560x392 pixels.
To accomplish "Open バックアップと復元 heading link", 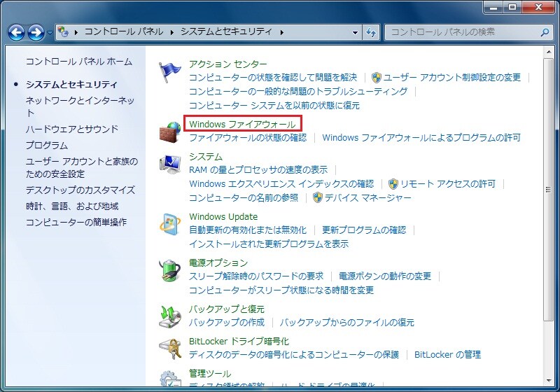I will click(227, 309).
